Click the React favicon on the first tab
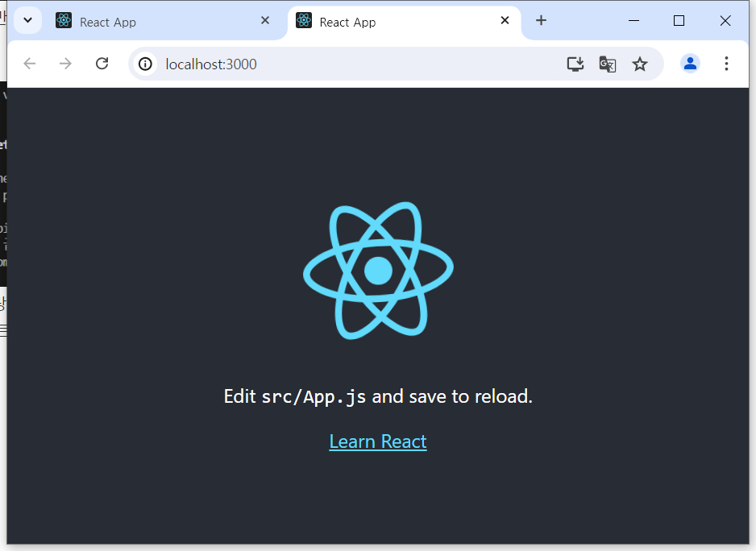This screenshot has width=756, height=551. click(x=64, y=20)
